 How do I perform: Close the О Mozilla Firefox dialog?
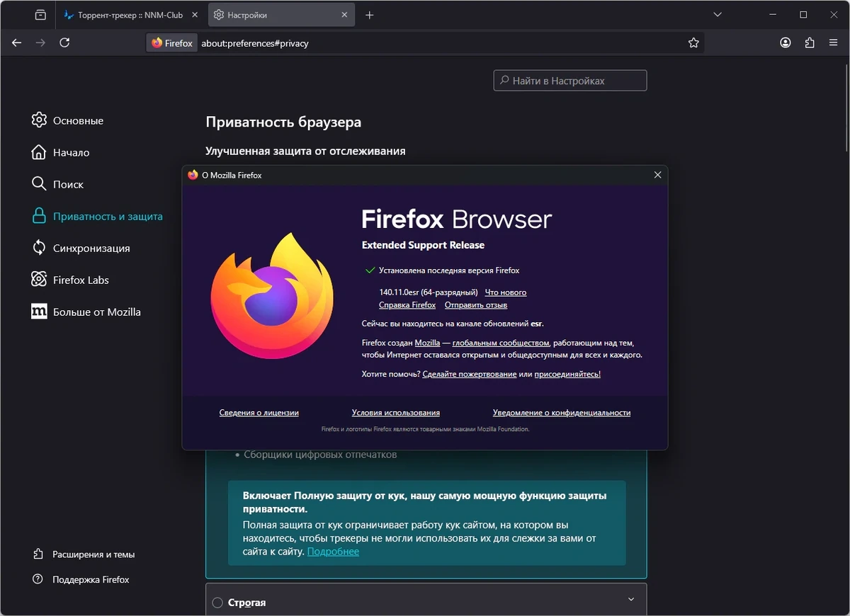657,175
